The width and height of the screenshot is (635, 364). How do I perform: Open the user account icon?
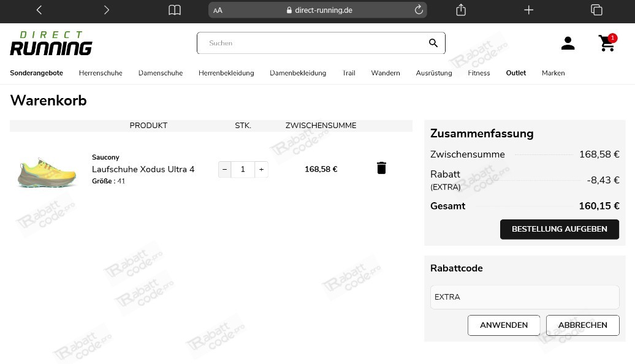tap(568, 43)
